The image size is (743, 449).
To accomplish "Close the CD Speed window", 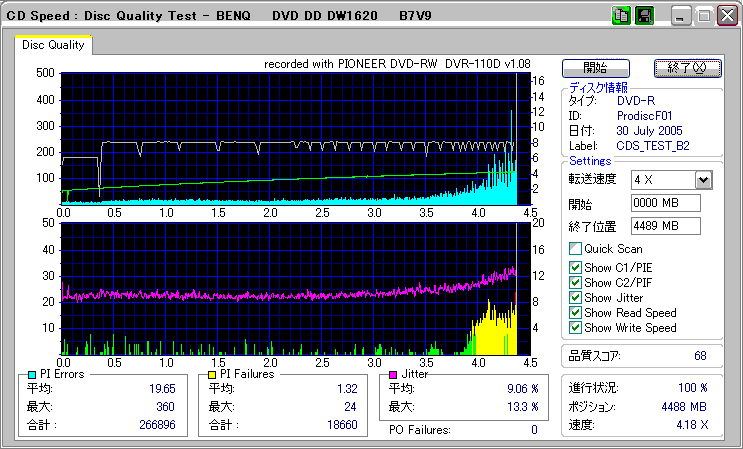I will (x=726, y=16).
